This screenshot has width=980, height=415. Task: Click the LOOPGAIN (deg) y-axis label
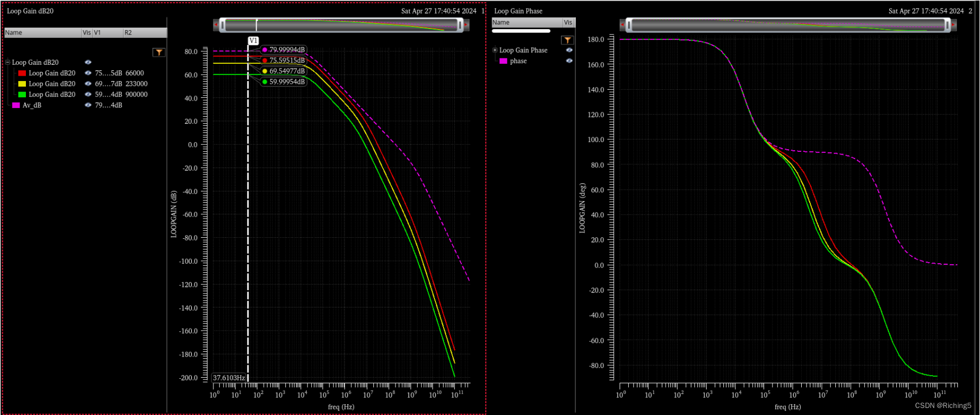coord(582,208)
